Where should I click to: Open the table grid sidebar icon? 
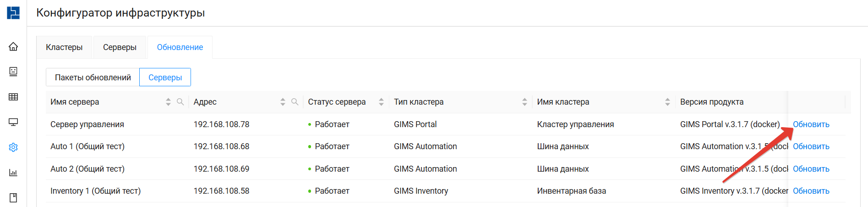tap(13, 97)
